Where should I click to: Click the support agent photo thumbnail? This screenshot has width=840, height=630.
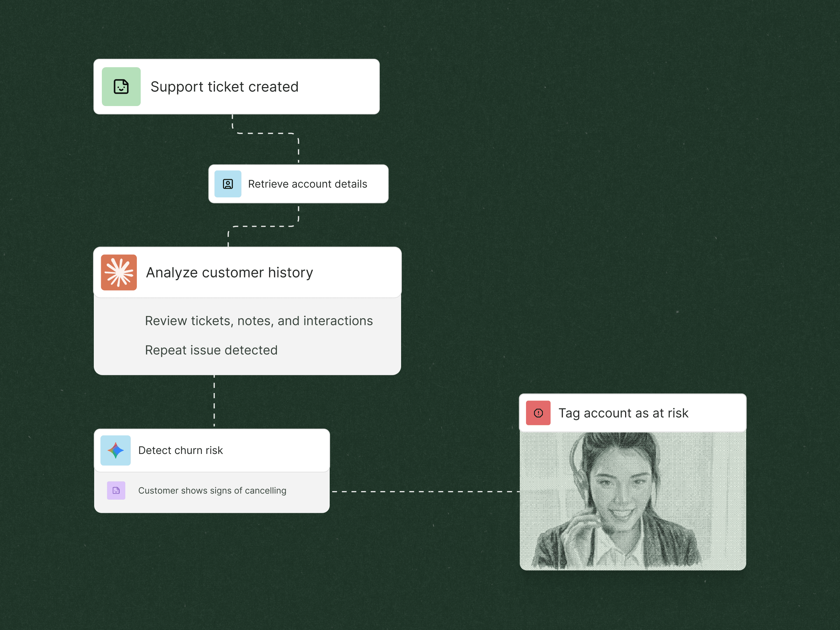[633, 501]
